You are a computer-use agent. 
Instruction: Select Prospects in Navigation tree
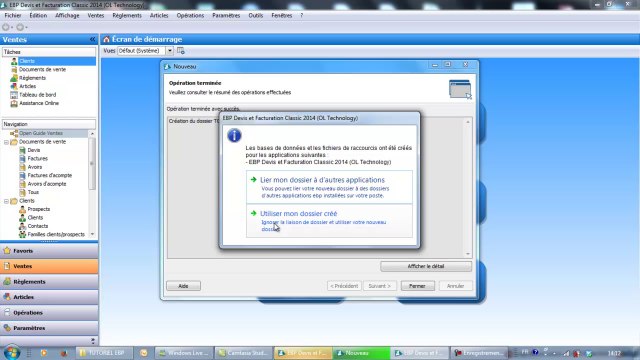click(38, 209)
